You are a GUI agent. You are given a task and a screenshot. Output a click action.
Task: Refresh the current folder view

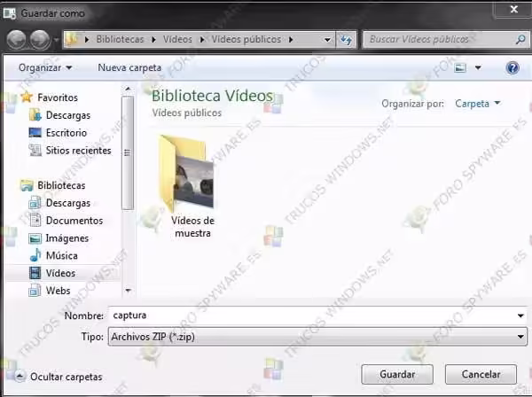346,40
